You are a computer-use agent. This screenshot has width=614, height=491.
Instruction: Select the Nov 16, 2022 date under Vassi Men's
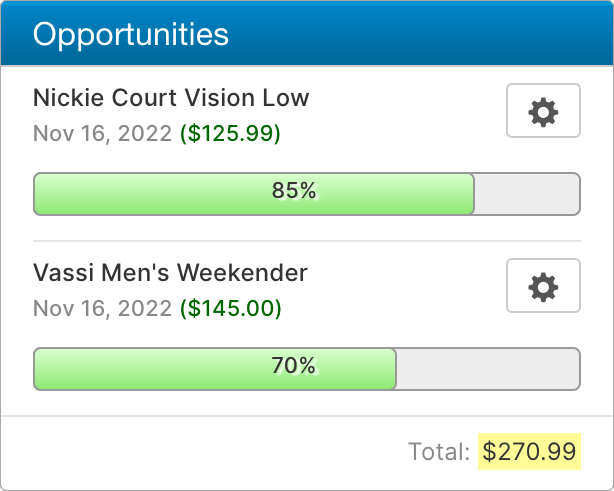tap(103, 308)
